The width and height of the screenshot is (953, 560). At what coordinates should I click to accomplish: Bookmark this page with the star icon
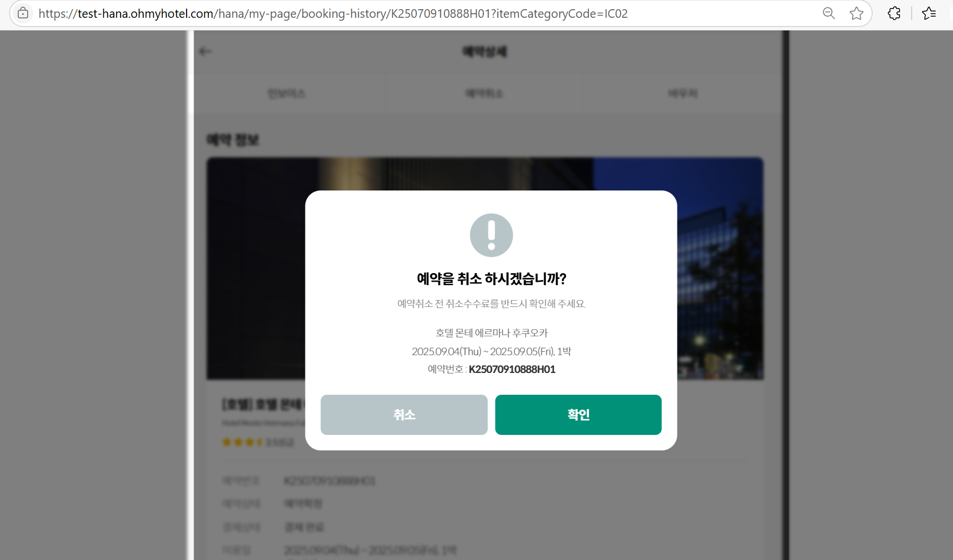tap(857, 13)
